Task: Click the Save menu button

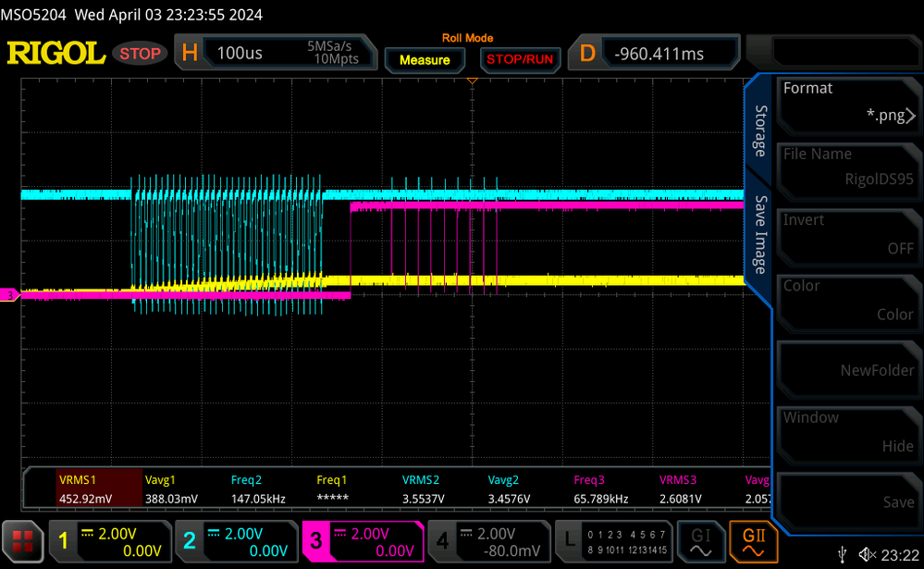Action: tap(848, 501)
